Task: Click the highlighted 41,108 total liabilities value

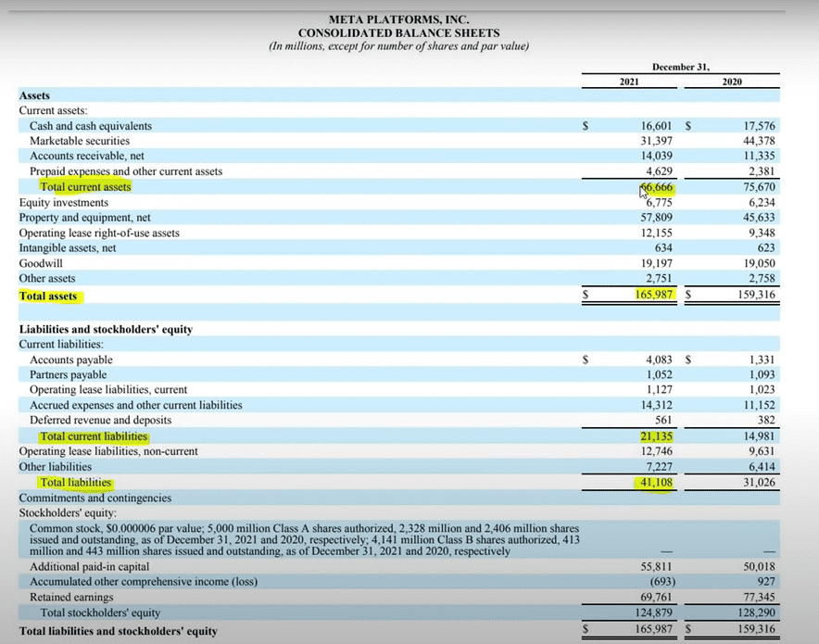Action: click(x=655, y=483)
